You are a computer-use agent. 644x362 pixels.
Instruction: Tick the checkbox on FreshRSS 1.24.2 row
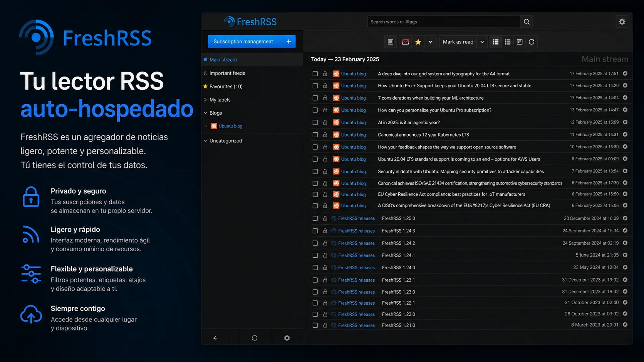(x=315, y=243)
